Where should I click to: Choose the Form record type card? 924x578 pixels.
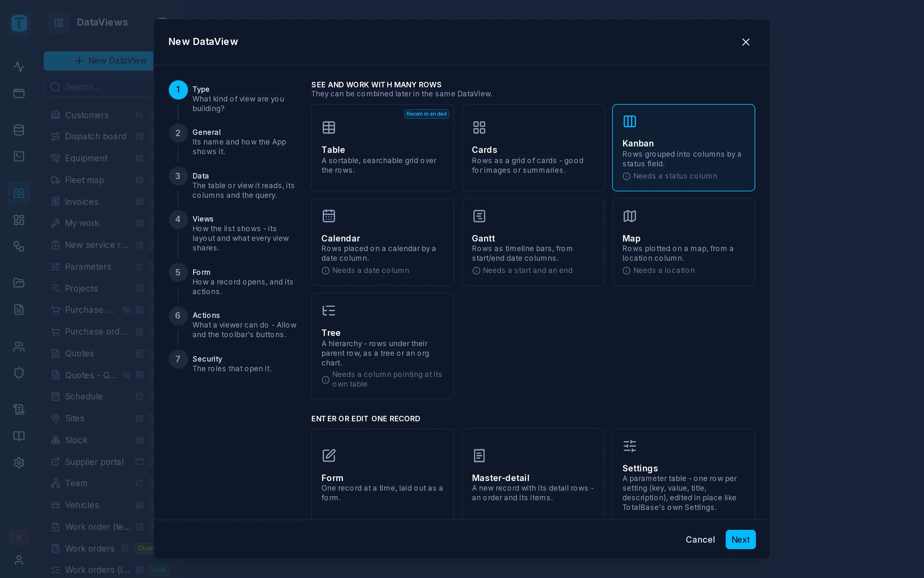[382, 474]
